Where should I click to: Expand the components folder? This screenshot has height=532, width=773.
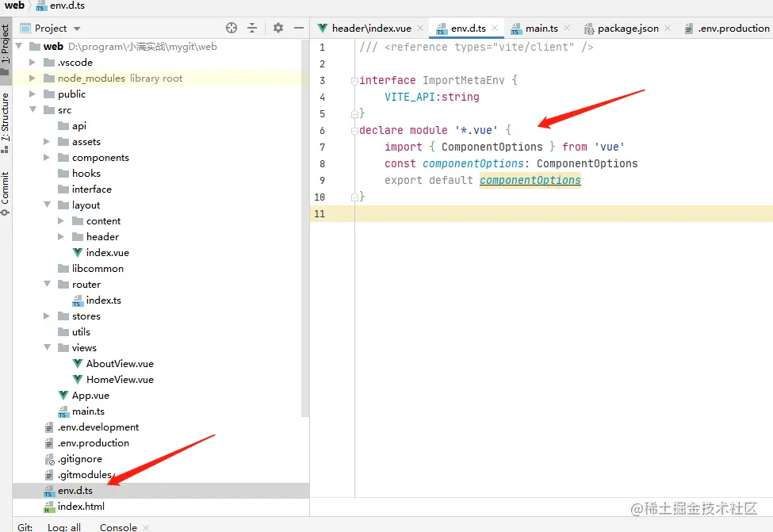click(x=47, y=157)
